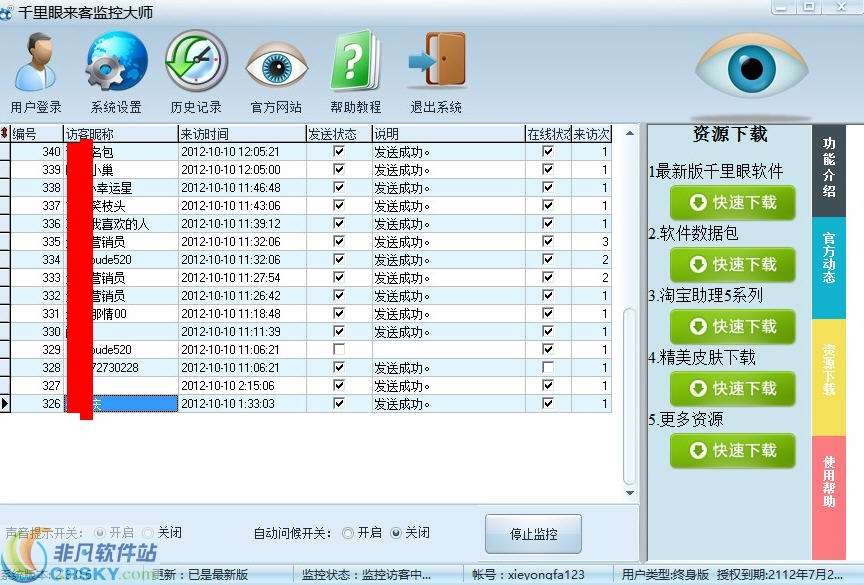Screen dimensions: 864x585
Task: Tick the unchecked 在线状态 box in row 328
Action: (548, 367)
